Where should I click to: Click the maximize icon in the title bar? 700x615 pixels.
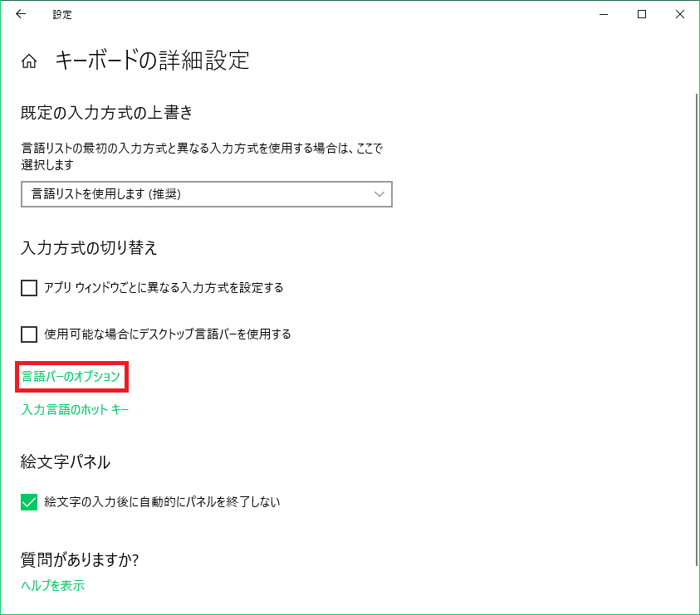(641, 14)
